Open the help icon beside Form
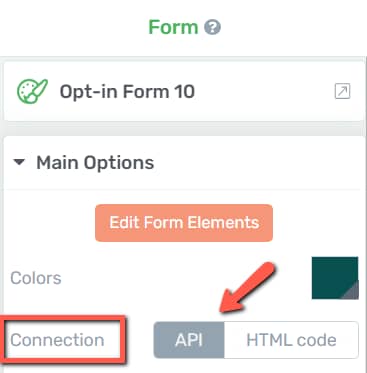This screenshot has height=373, width=367. (212, 27)
